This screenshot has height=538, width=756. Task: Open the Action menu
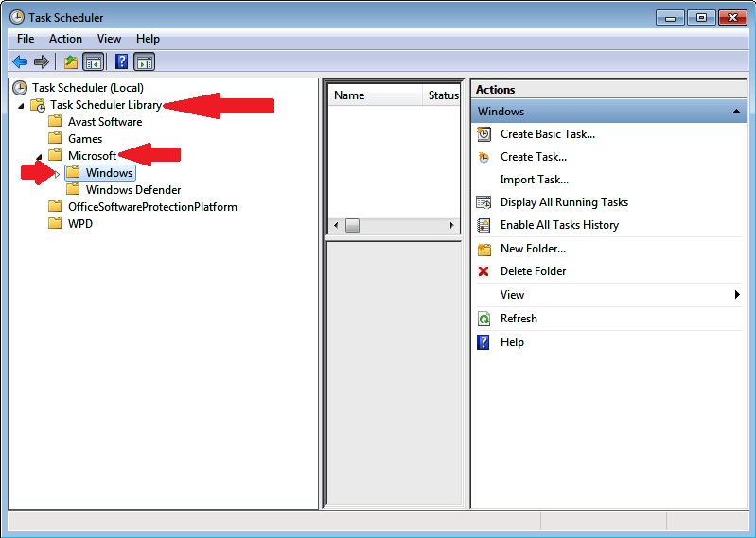click(65, 39)
